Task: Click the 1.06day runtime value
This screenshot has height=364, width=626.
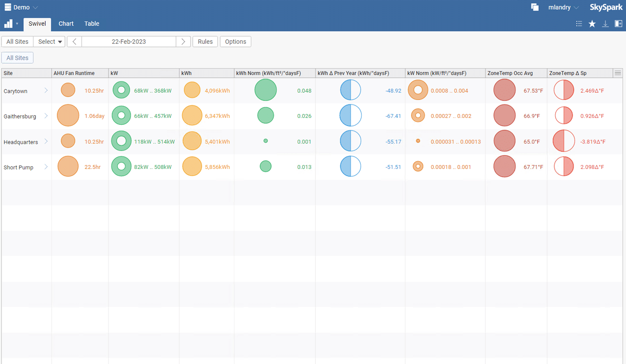Action: pos(94,116)
